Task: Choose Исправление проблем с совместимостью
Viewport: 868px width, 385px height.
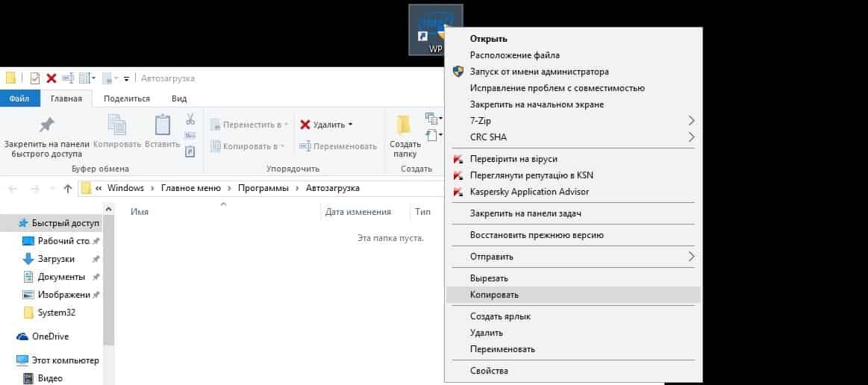Action: click(573, 88)
